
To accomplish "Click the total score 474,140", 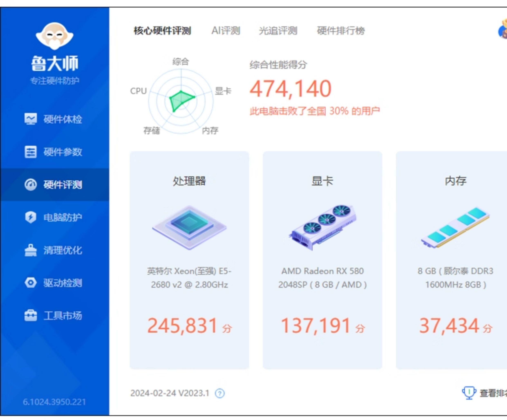I will pyautogui.click(x=291, y=89).
